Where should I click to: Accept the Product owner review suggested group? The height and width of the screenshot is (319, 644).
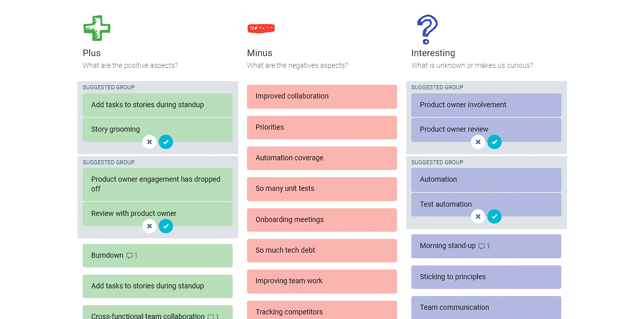[494, 142]
